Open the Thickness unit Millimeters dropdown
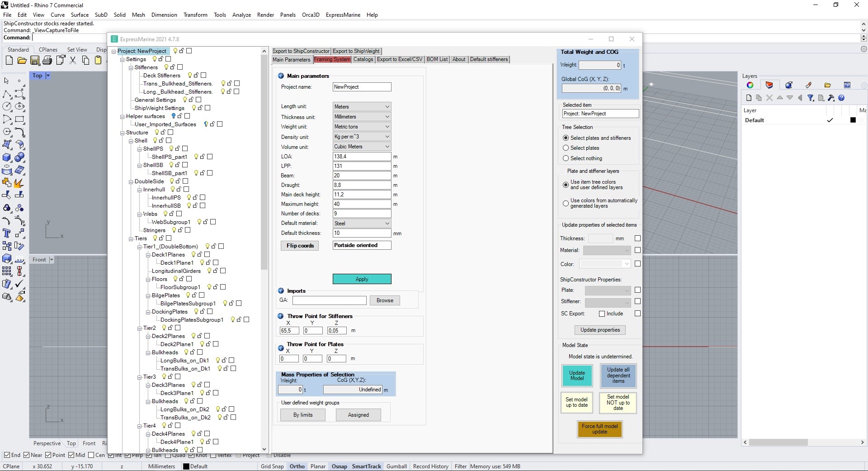The width and height of the screenshot is (868, 471). [362, 117]
